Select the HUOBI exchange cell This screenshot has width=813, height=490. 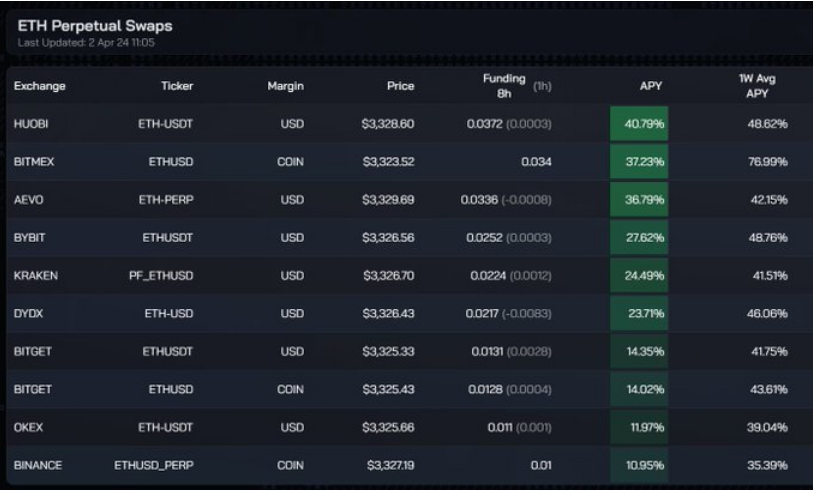(31, 124)
